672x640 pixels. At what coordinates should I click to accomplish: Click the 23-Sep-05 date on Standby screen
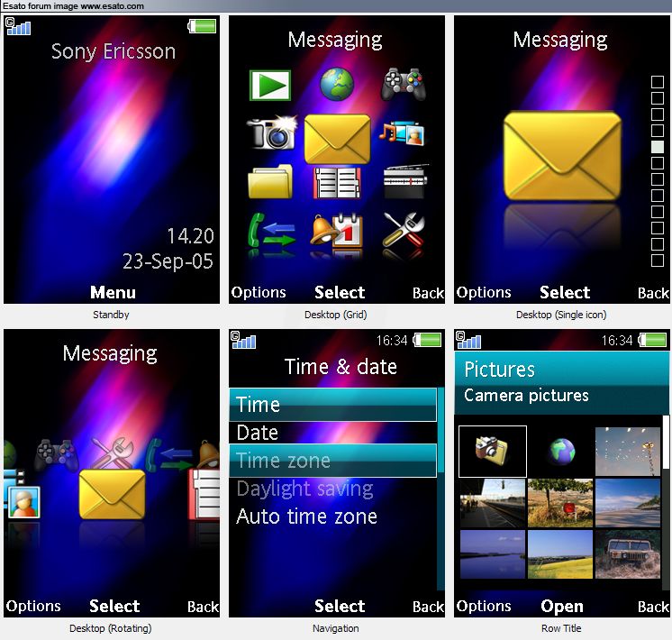pyautogui.click(x=168, y=261)
